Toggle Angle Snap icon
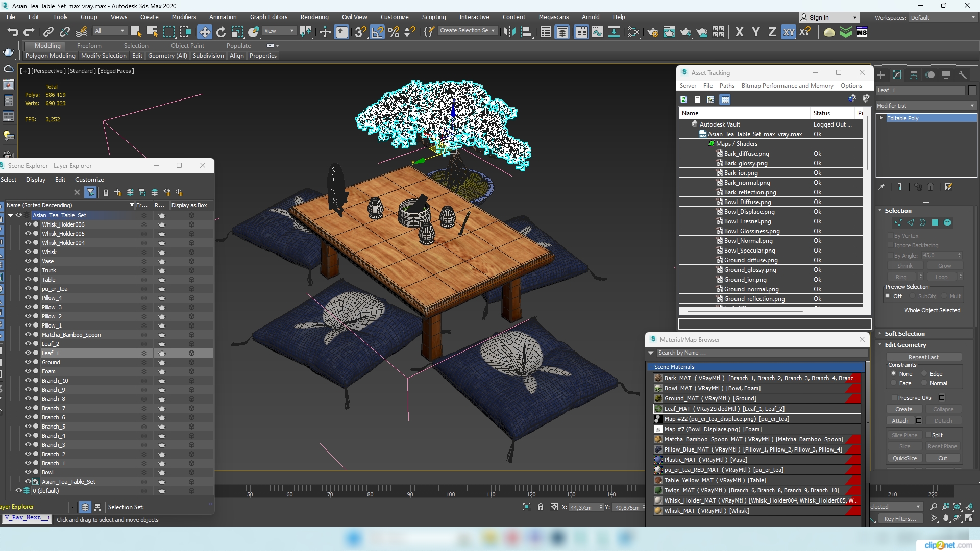This screenshot has width=980, height=551. (x=377, y=32)
